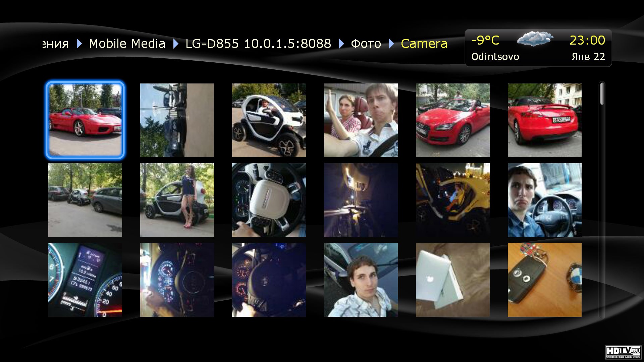The height and width of the screenshot is (362, 644).
Task: Open the man's outdoor selfie by car thumbnail
Action: [x=361, y=280]
